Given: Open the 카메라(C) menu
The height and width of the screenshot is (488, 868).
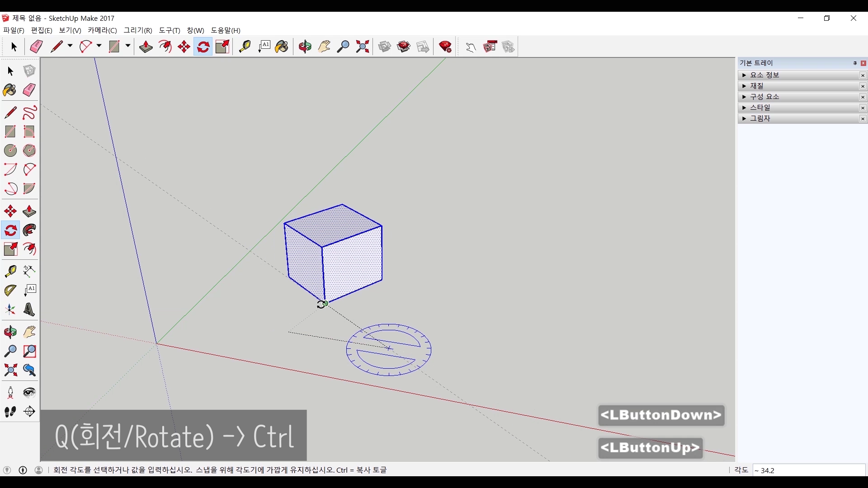Looking at the screenshot, I should pos(102,30).
